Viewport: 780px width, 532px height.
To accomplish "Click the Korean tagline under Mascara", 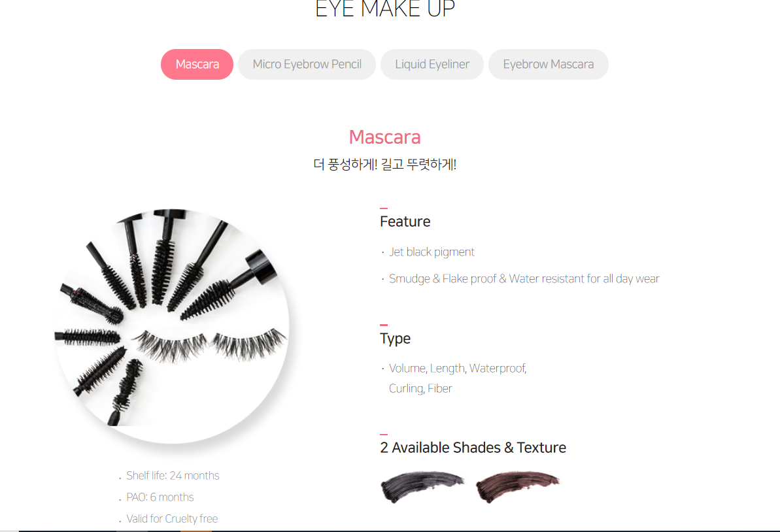I will pyautogui.click(x=384, y=165).
